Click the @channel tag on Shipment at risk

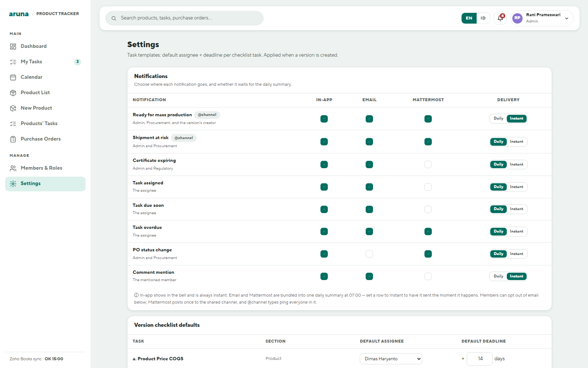click(x=184, y=138)
